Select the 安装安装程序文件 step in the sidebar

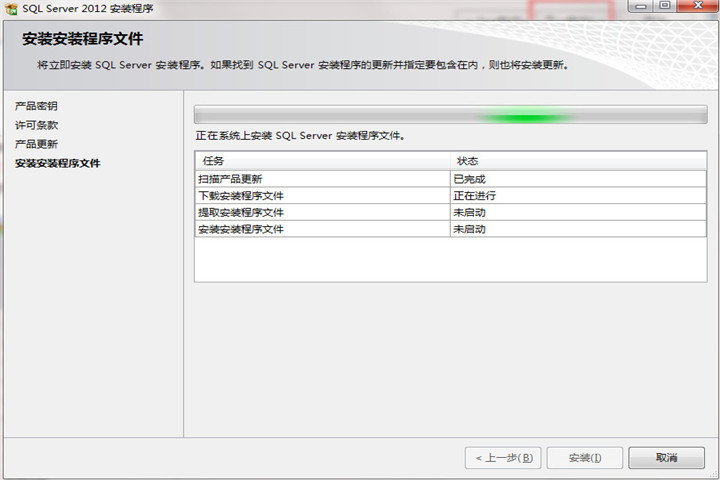(57, 163)
